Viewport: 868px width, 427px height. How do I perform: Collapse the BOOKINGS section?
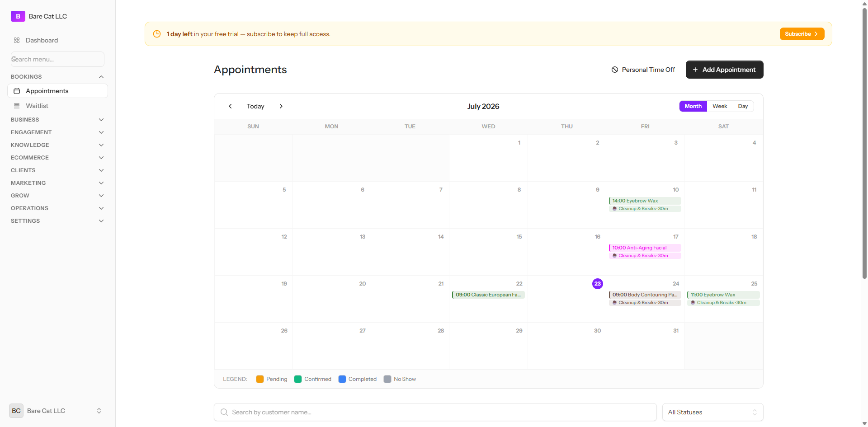click(57, 77)
